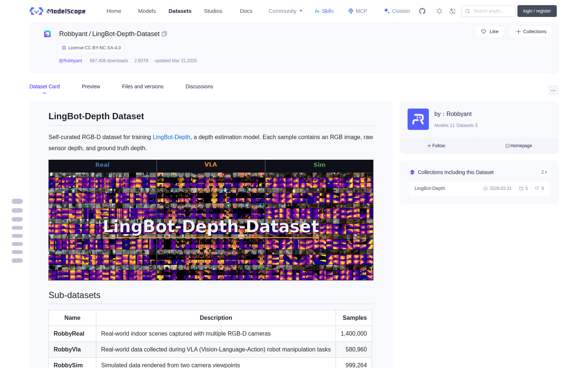This screenshot has height=368, width=588.
Task: Open the LingBot-Depth collection entry
Action: [x=479, y=188]
